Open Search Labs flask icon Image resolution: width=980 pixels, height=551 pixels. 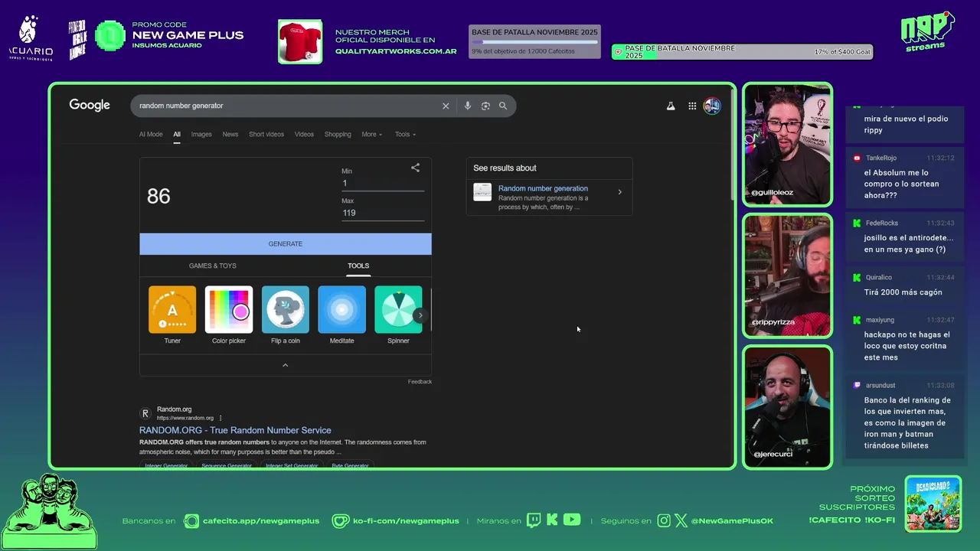coord(671,106)
